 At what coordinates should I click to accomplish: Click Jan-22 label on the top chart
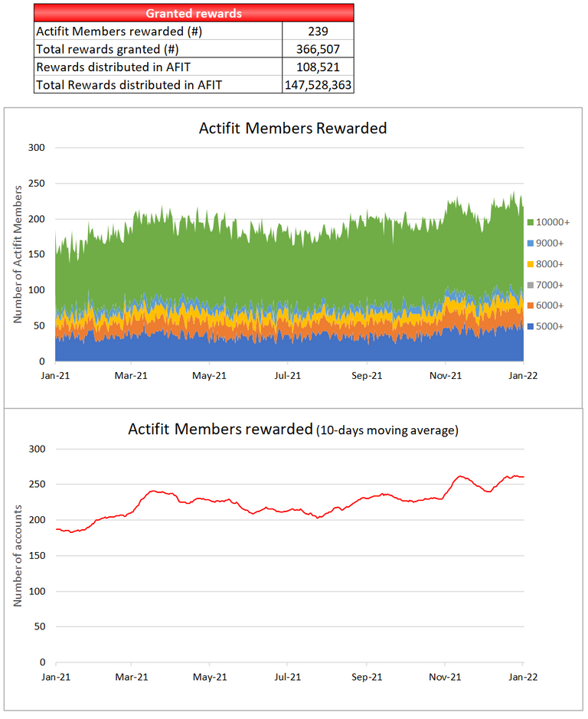click(523, 375)
